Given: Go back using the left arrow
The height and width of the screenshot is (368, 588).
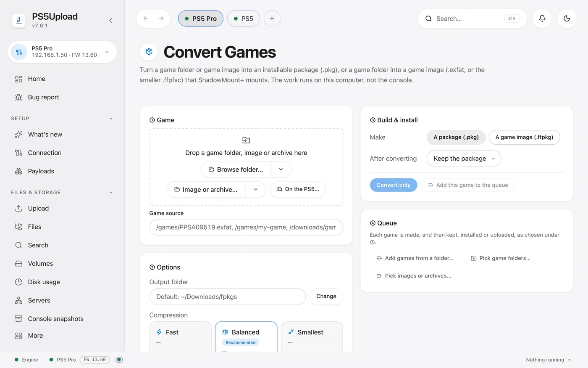Looking at the screenshot, I should [x=145, y=19].
